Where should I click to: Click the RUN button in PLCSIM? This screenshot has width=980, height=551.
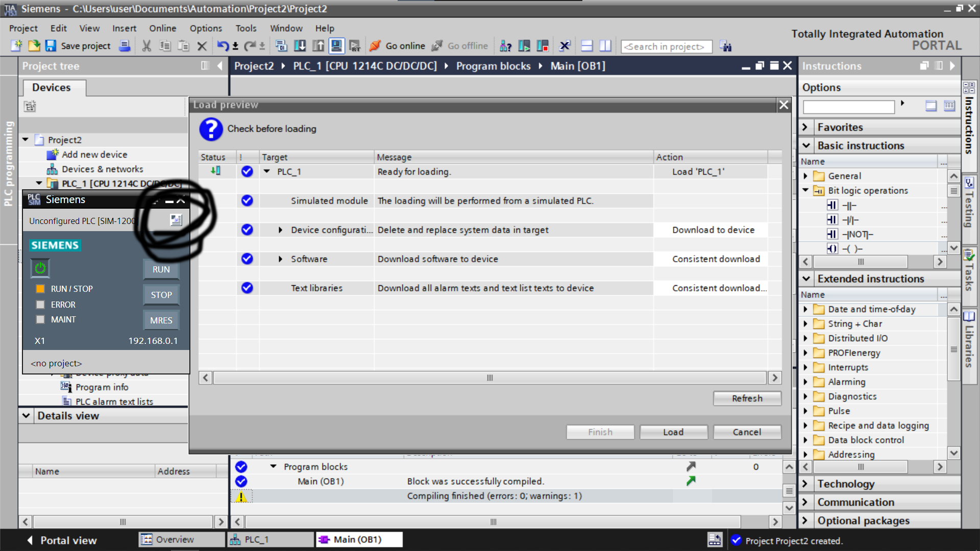[x=161, y=269]
